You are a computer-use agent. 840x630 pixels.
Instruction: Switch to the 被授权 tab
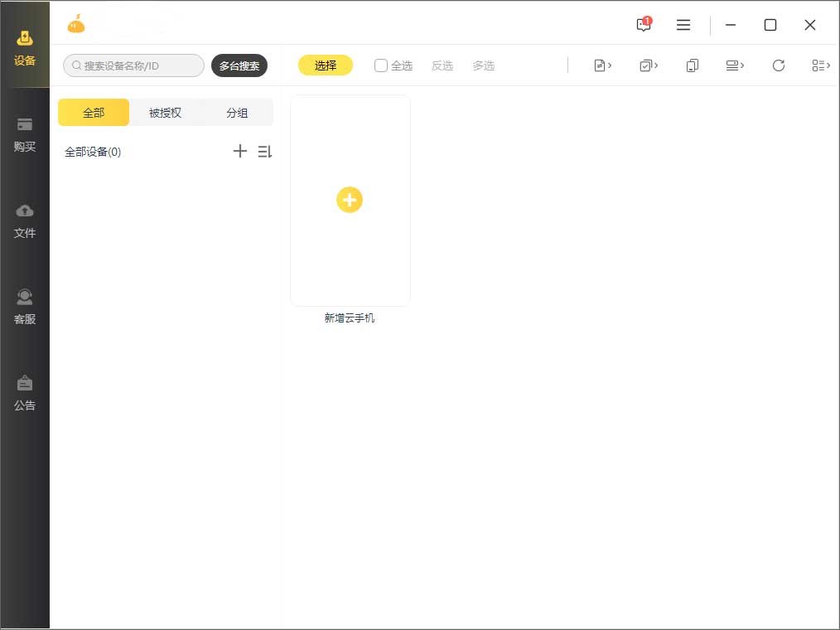[164, 112]
